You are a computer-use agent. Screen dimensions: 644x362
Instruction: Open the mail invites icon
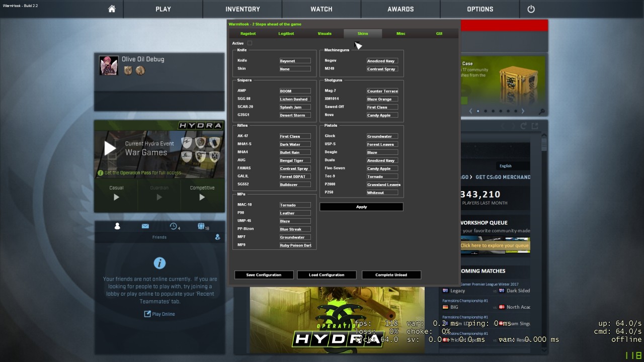click(x=145, y=226)
